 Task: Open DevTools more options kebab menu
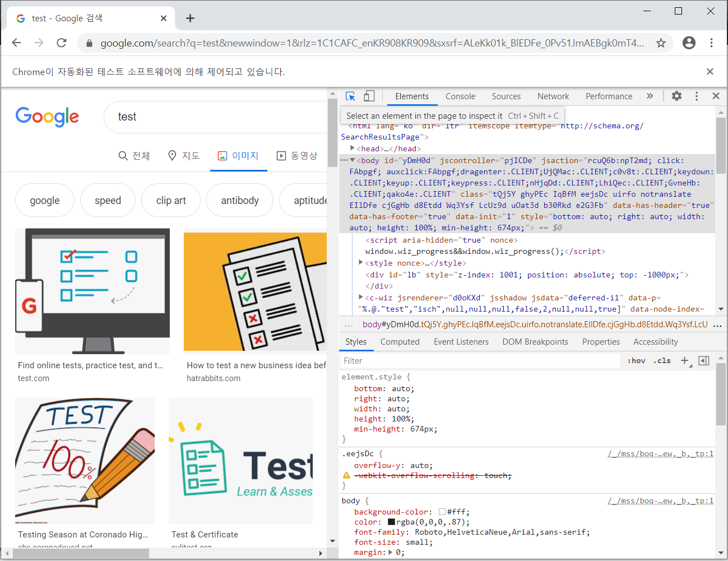coord(697,96)
